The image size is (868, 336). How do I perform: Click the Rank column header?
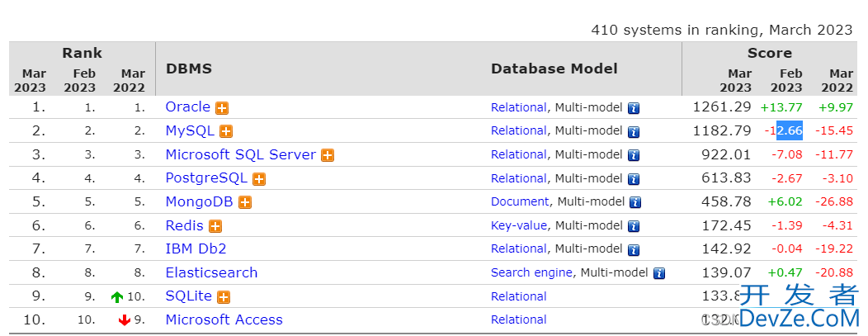82,53
